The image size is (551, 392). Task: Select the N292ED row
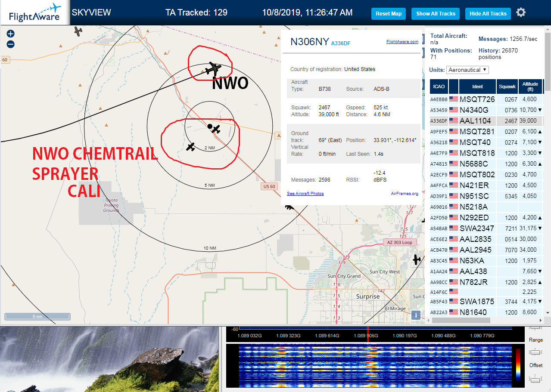pyautogui.click(x=486, y=218)
